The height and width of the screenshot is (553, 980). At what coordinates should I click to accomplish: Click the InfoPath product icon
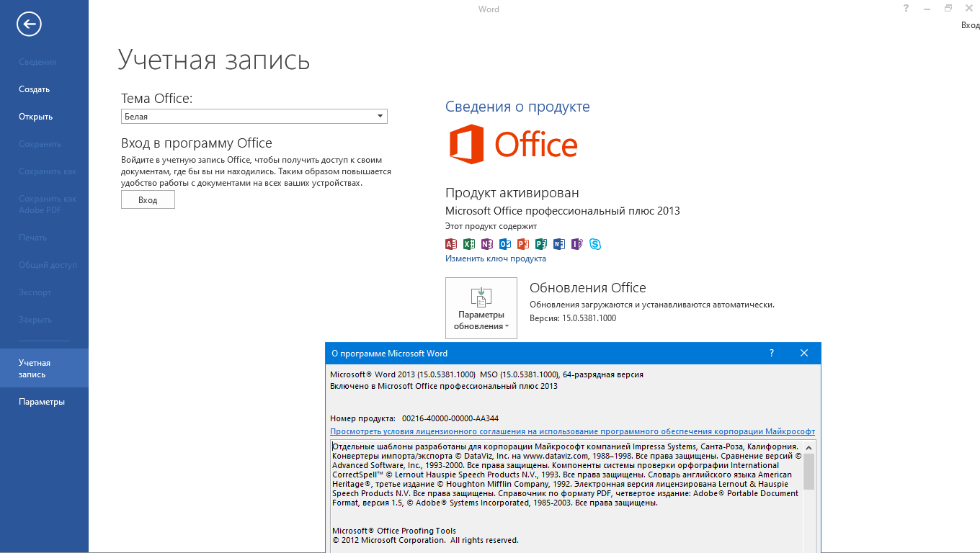[577, 244]
